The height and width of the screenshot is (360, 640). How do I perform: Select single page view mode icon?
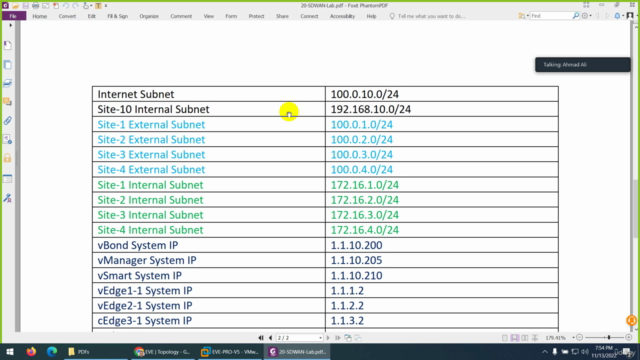click(x=505, y=338)
